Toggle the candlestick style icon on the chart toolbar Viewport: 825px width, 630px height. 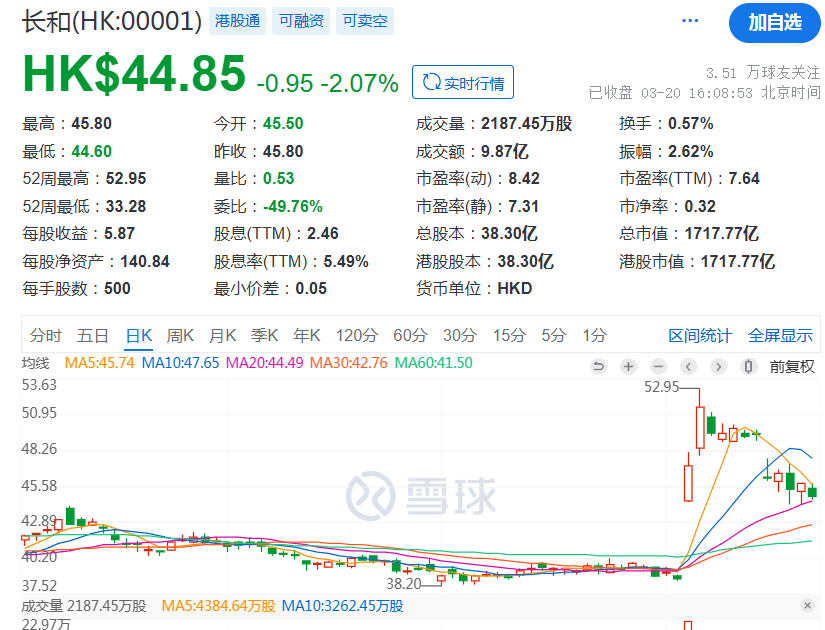pos(747,367)
